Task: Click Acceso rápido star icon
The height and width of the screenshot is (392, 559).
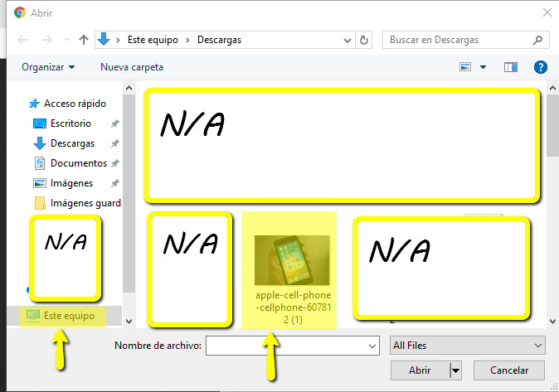Action: point(34,104)
